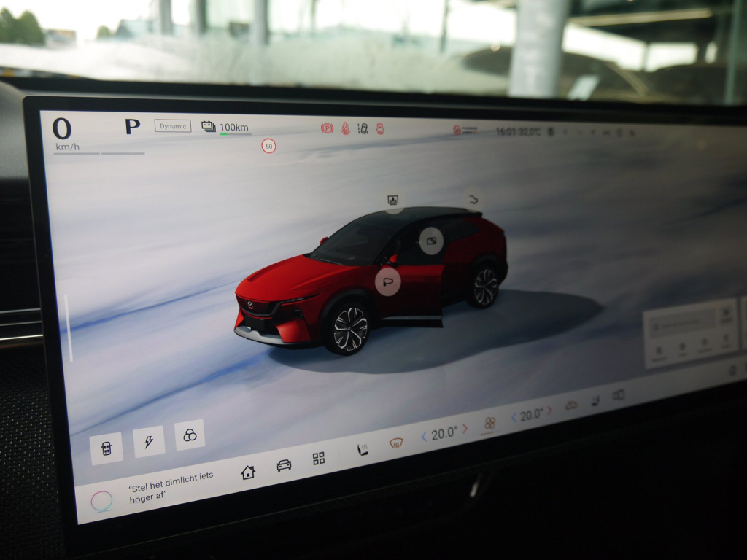Screen dimensions: 747x560
Task: Select the Dynamic drive mode button
Action: (172, 126)
